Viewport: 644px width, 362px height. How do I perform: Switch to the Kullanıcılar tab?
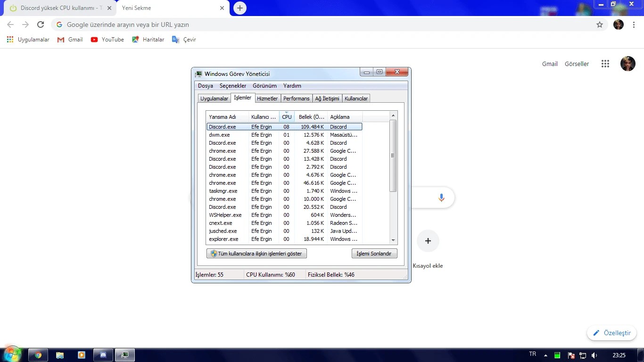click(x=356, y=99)
